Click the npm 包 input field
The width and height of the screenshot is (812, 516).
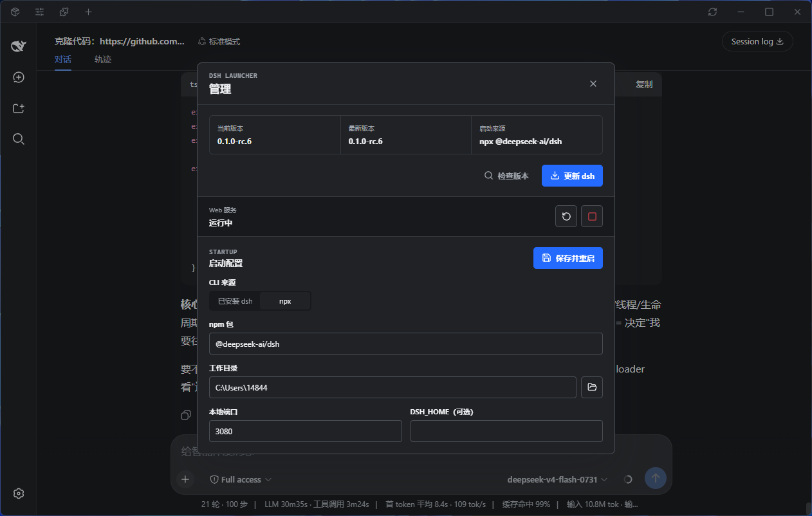pos(406,344)
